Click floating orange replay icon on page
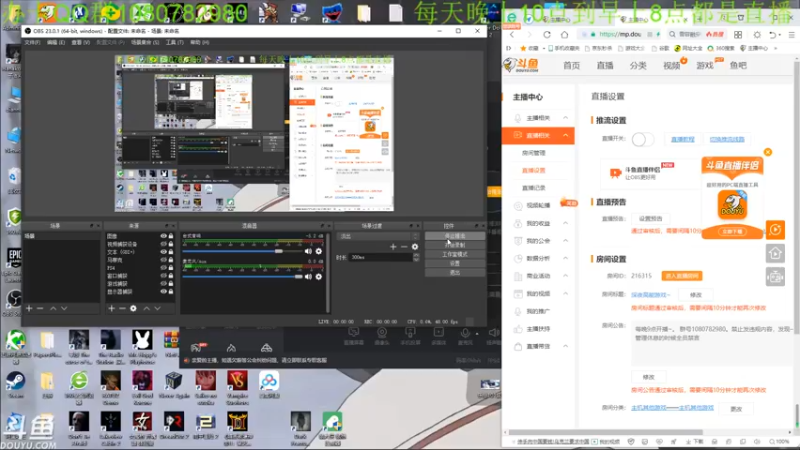The height and width of the screenshot is (450, 800). pos(776,230)
